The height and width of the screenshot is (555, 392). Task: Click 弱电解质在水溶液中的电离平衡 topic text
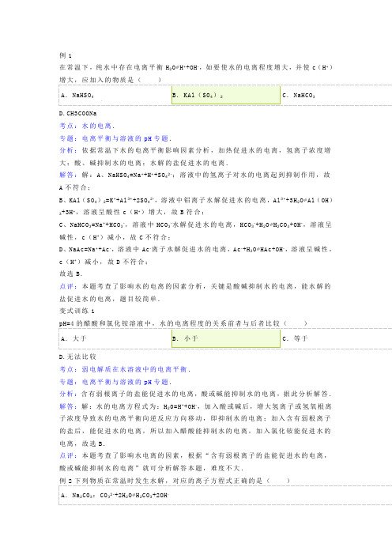[x=134, y=369]
